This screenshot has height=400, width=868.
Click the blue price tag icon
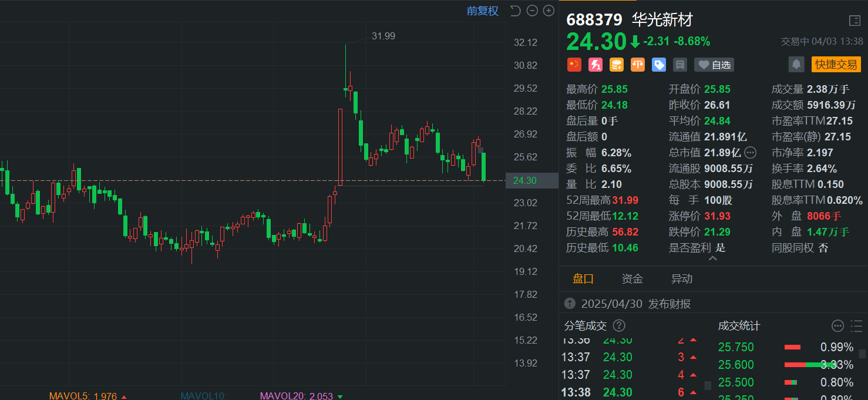click(x=659, y=65)
